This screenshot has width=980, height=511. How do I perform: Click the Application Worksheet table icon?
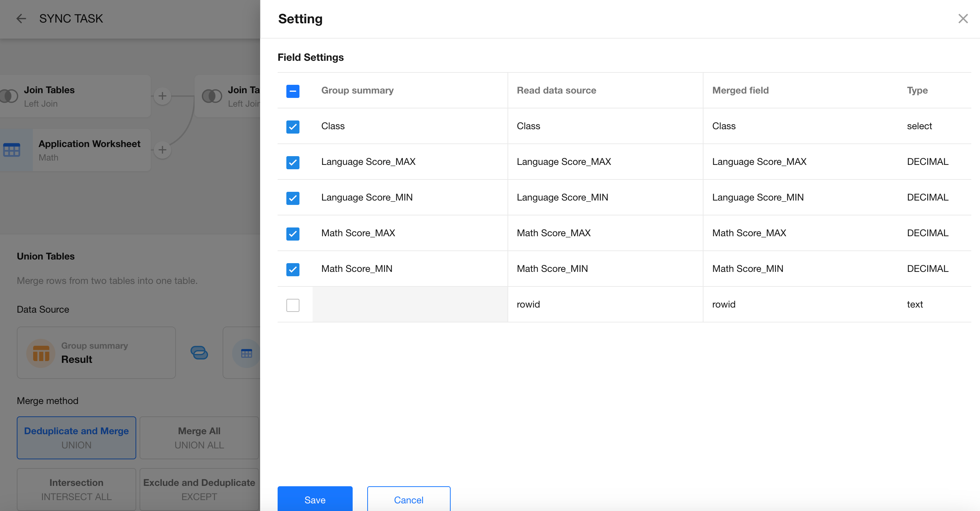12,150
